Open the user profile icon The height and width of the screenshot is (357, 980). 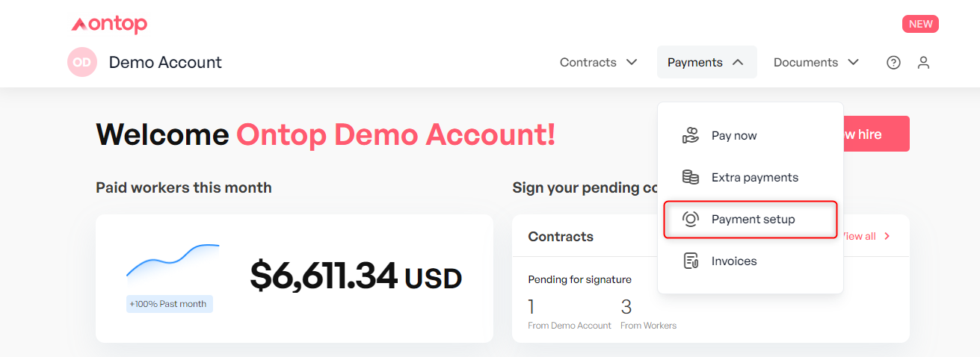(x=923, y=63)
